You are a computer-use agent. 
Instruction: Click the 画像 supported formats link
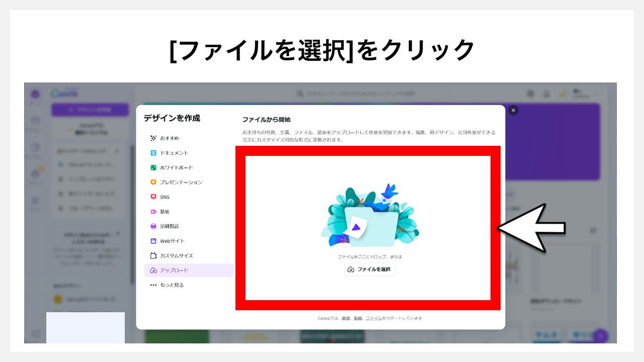pos(345,317)
